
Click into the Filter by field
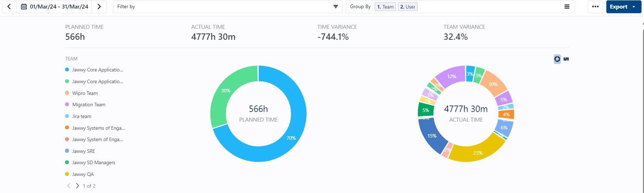(220, 7)
